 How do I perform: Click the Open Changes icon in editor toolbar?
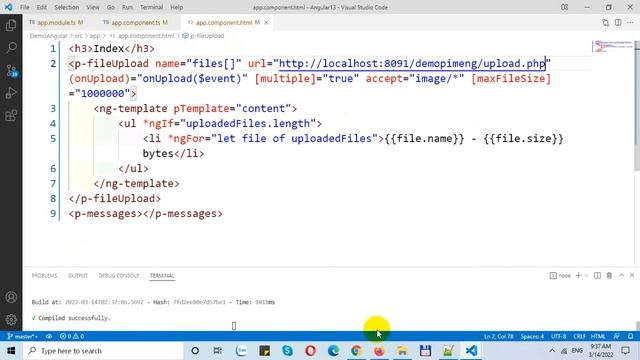click(606, 23)
